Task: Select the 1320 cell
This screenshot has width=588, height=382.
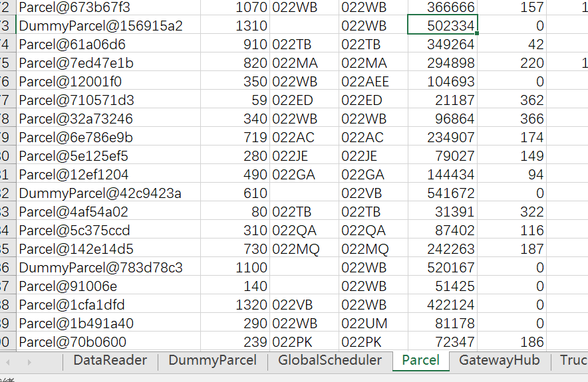Action: (x=235, y=304)
